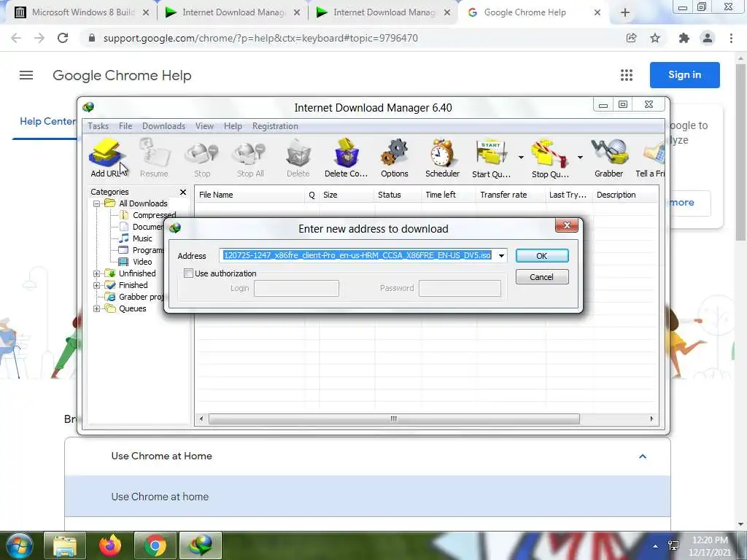The image size is (747, 560).
Task: Open Stop Queue dropdown arrow
Action: tap(580, 157)
